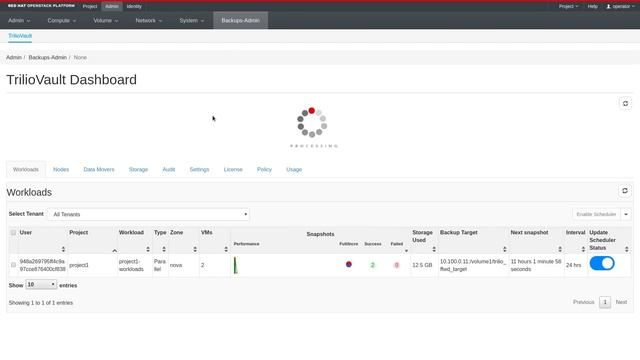Sort table by Workload column

[x=148, y=249]
